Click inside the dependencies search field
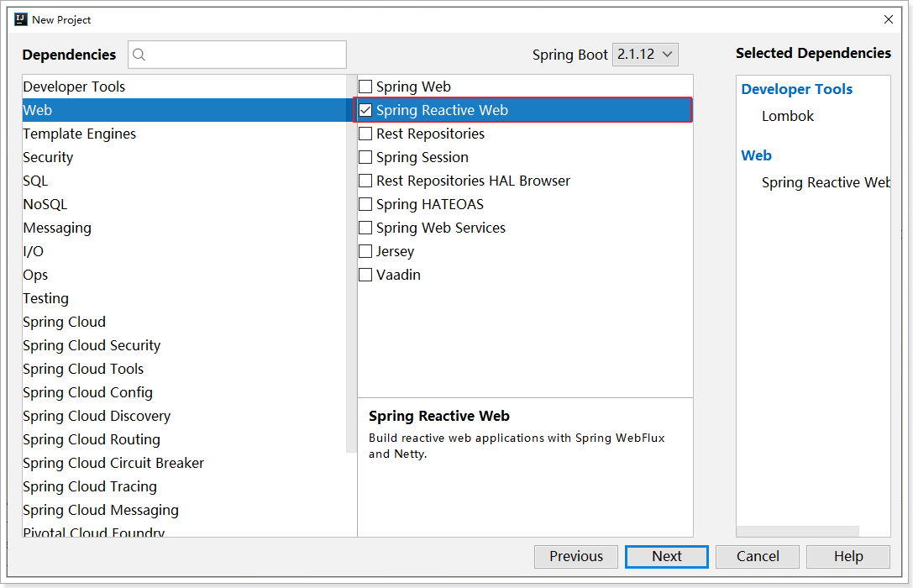913x588 pixels. tap(238, 55)
